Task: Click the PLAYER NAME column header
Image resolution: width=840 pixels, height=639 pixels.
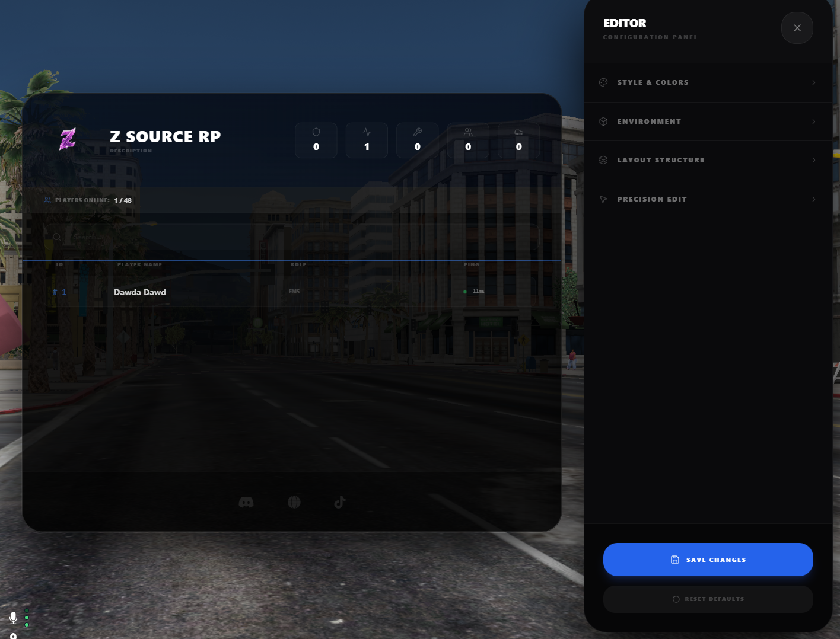Action: 139,264
